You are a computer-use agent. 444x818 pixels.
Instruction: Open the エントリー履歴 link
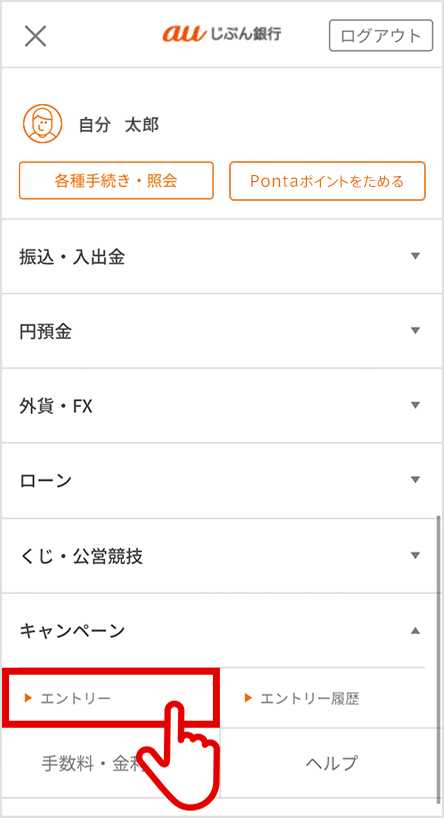(310, 698)
